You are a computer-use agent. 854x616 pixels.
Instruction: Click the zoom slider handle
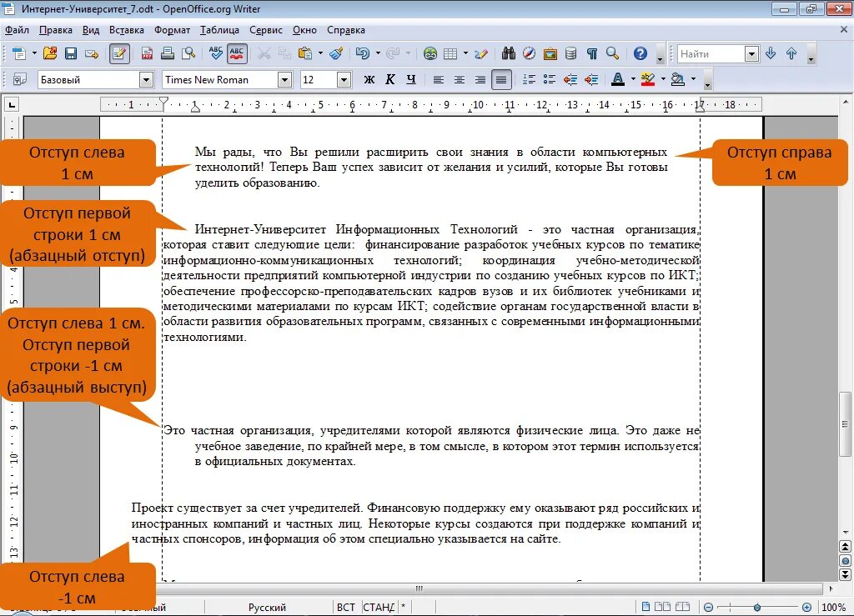point(757,607)
